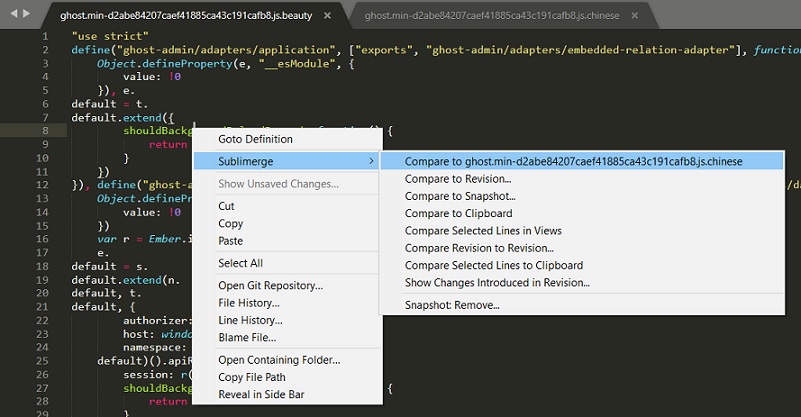The width and height of the screenshot is (801, 417).
Task: Close the js.chinese tab
Action: 634,16
